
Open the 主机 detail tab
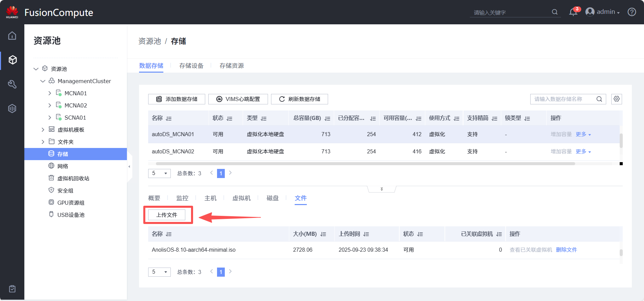pos(210,198)
